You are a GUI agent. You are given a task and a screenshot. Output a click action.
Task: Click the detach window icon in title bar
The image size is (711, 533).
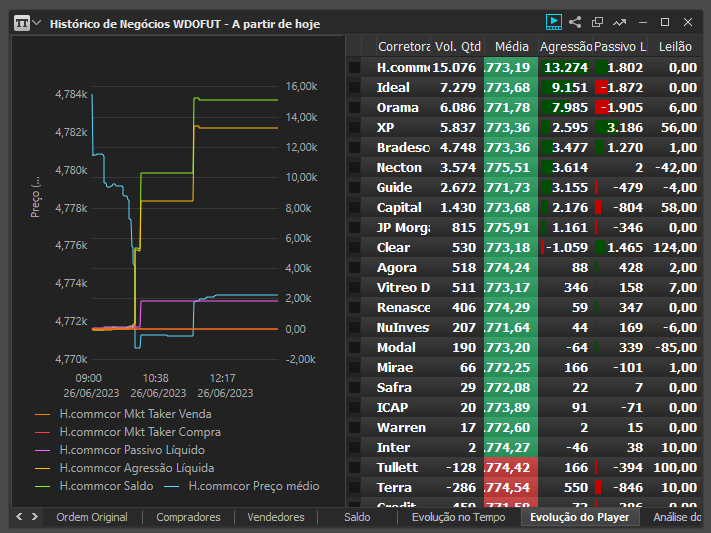click(x=598, y=22)
